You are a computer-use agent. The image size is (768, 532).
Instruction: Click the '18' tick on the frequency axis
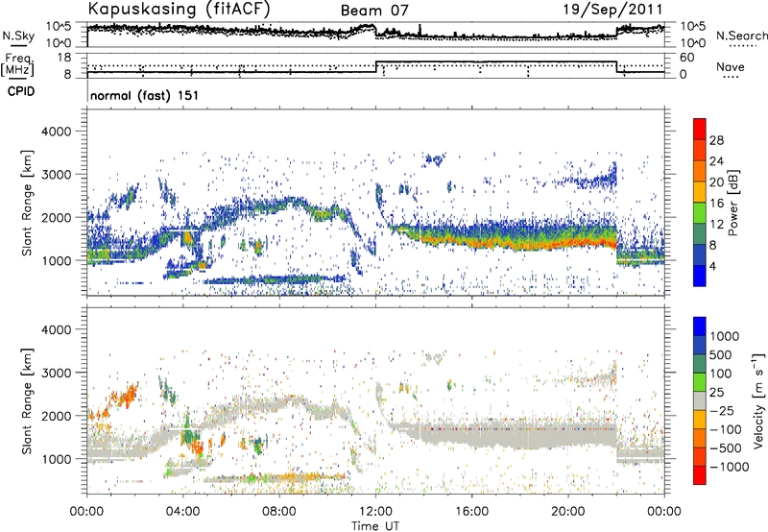(64, 58)
